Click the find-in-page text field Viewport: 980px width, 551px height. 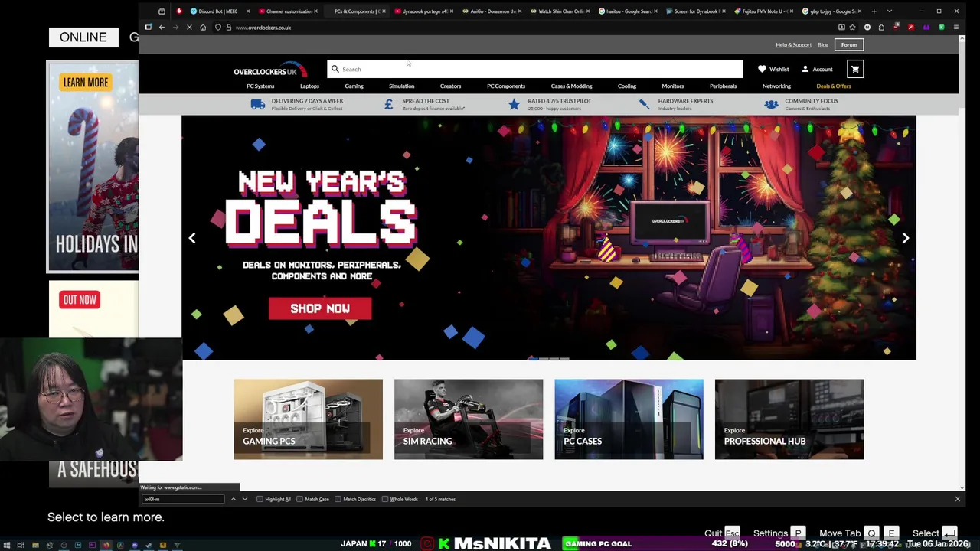click(182, 499)
